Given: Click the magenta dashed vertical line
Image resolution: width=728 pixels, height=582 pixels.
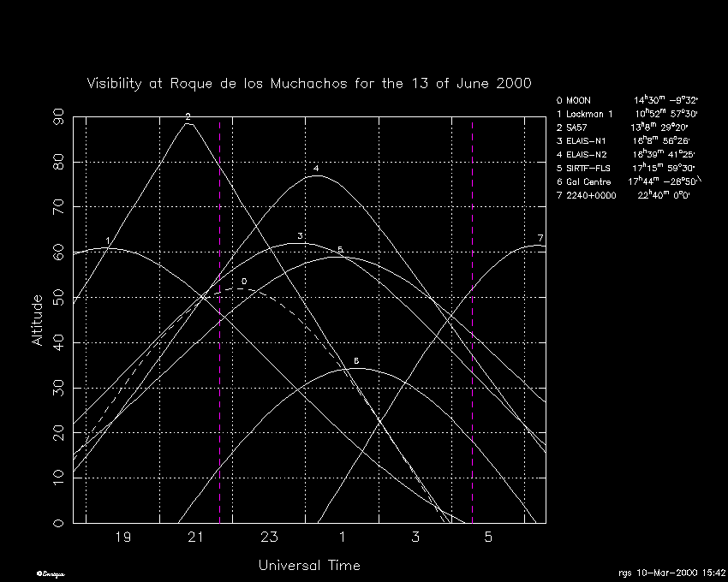Looking at the screenshot, I should 220,342.
